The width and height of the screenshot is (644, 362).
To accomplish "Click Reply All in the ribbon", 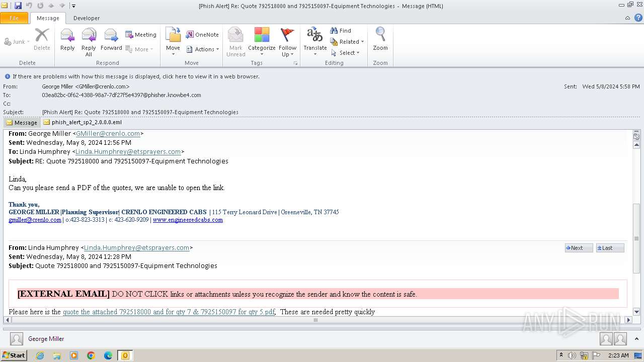I will tap(89, 42).
